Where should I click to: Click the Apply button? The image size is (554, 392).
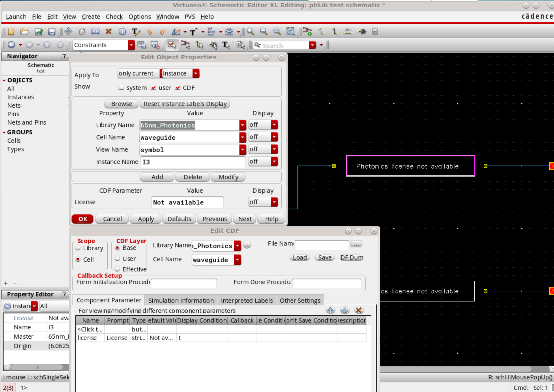coord(146,219)
